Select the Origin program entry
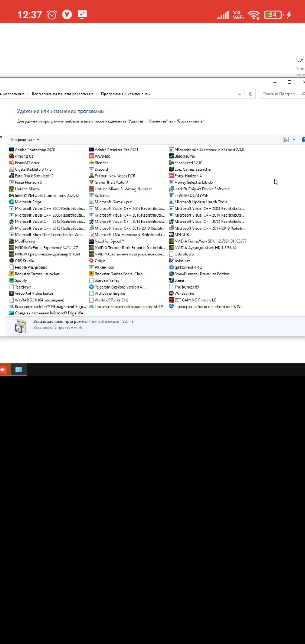305x644 pixels. click(x=97, y=261)
